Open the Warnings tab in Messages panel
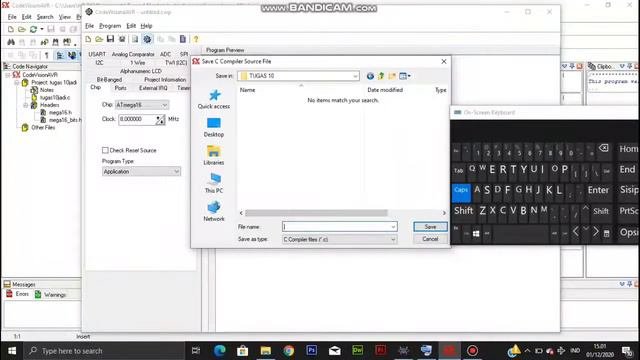 coord(51,294)
